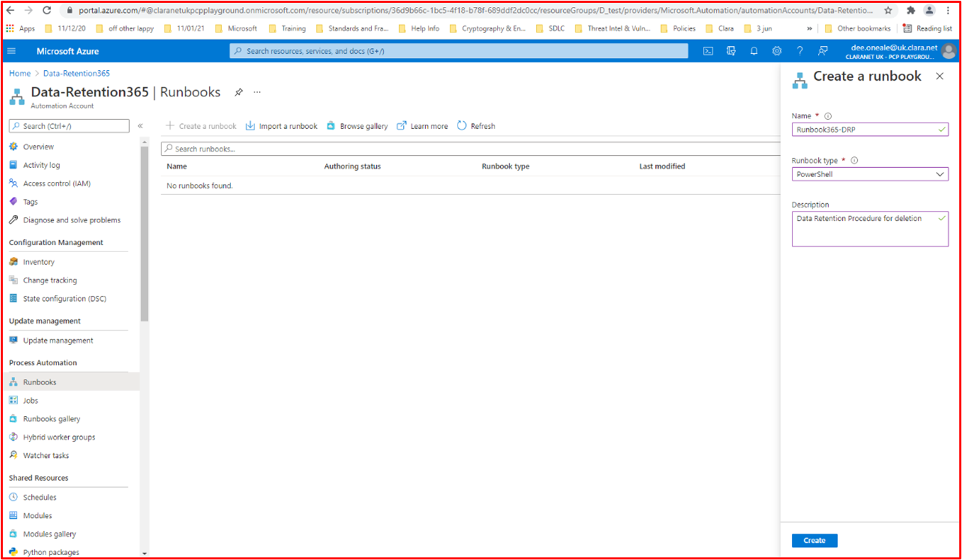Sort by Last modified column
The height and width of the screenshot is (560, 962).
pos(662,166)
